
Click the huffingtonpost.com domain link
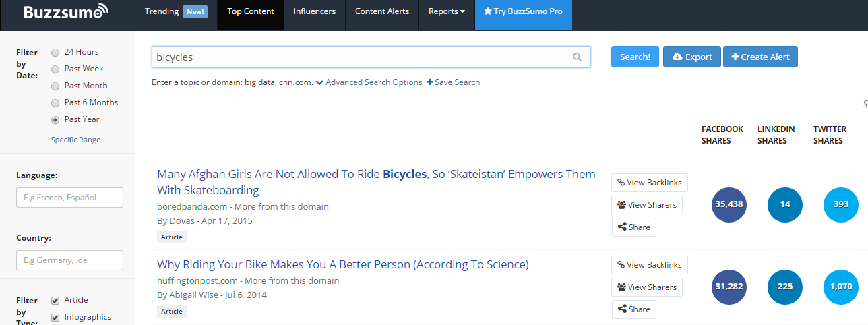pyautogui.click(x=197, y=280)
